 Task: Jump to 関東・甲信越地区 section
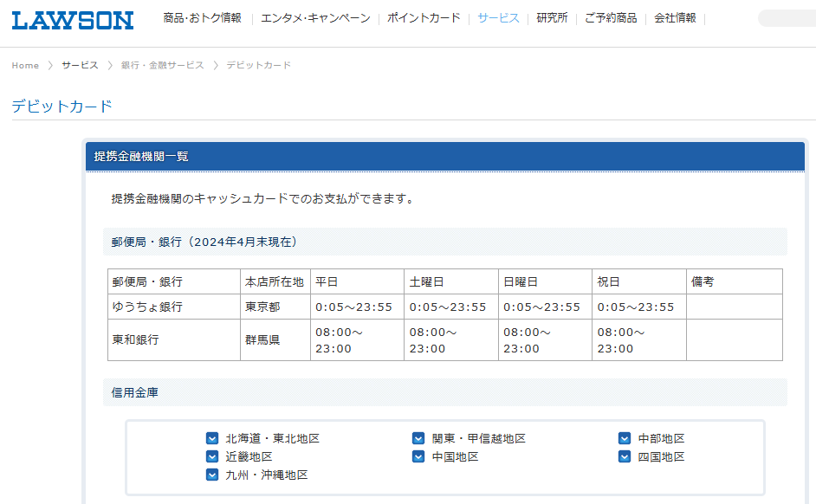[479, 438]
